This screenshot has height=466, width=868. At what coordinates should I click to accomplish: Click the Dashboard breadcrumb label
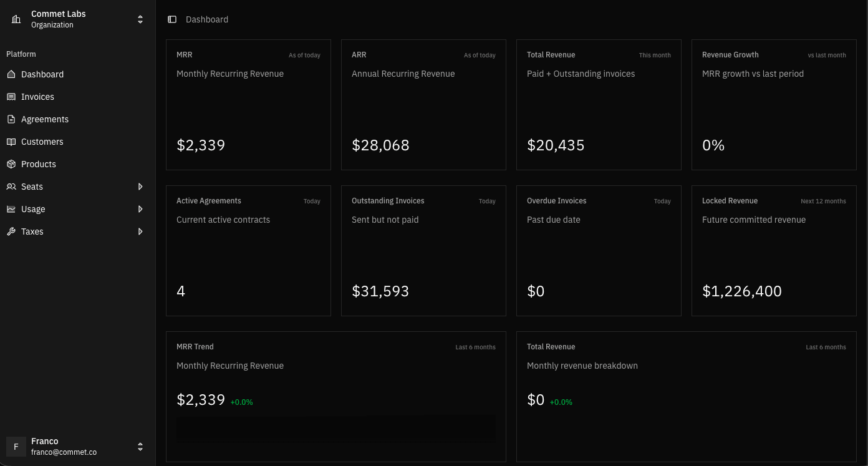point(207,19)
